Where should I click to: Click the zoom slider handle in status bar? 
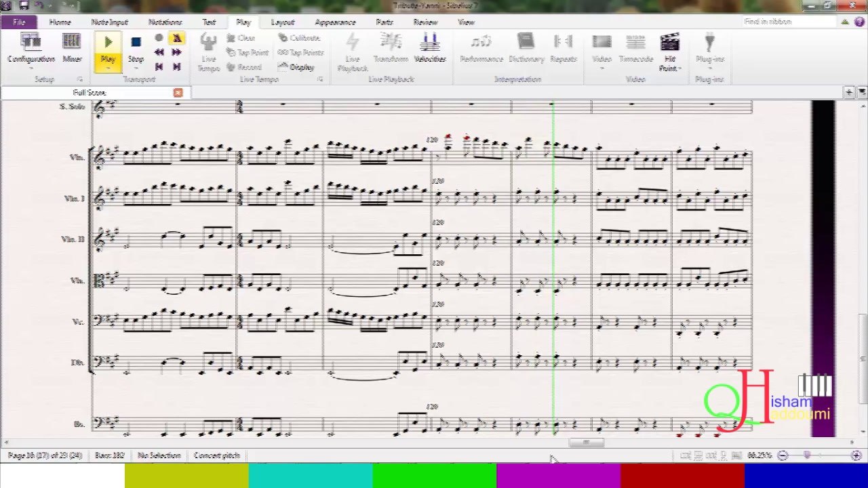807,455
